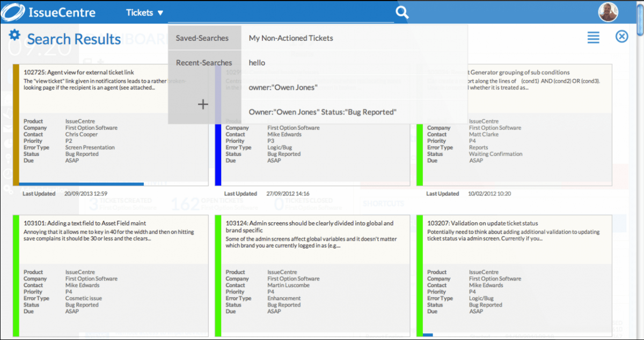Click Screen Presentation error type
644x340 pixels.
point(90,147)
